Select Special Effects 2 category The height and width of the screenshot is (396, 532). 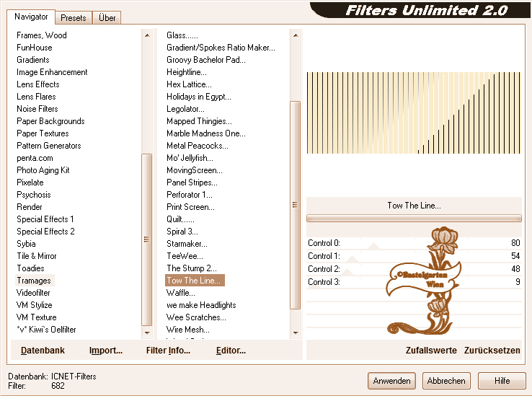(x=45, y=232)
